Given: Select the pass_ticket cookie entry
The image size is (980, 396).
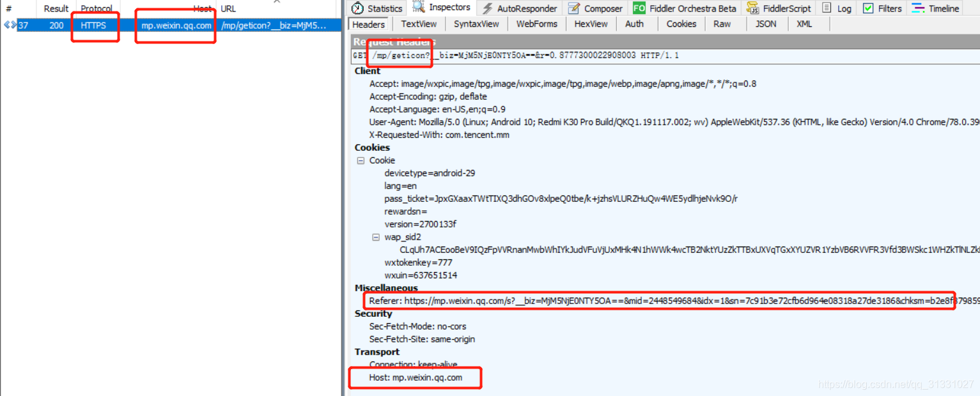Looking at the screenshot, I should (561, 199).
